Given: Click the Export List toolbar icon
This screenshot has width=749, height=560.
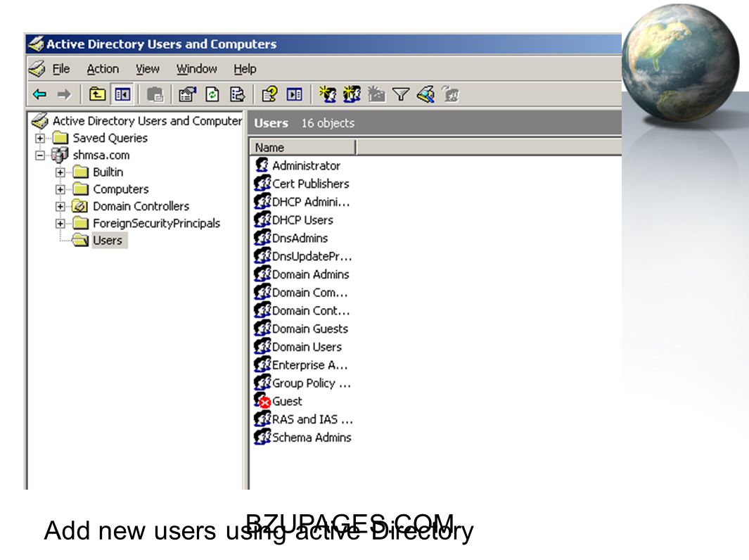Looking at the screenshot, I should [238, 94].
